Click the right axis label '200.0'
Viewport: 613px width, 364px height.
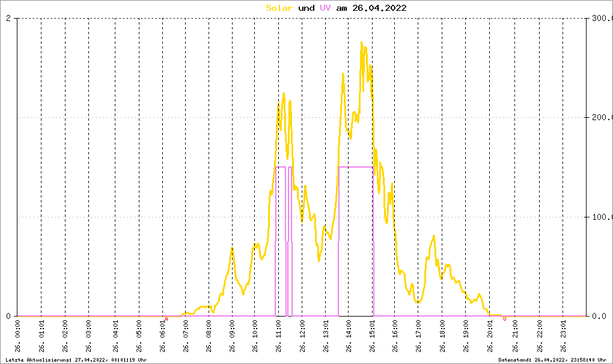(x=602, y=117)
